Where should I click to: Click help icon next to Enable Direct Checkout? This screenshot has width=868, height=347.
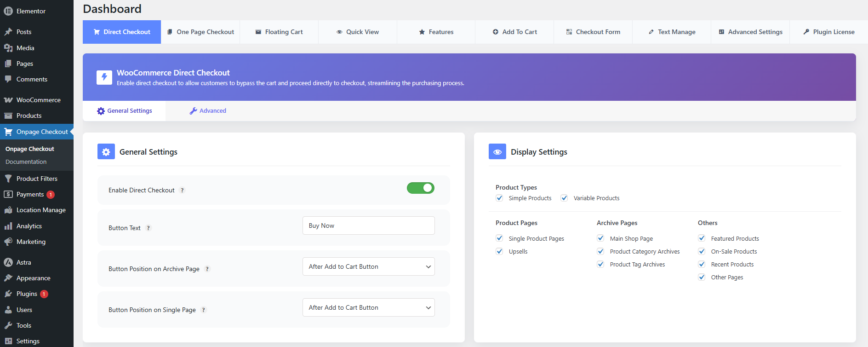tap(182, 190)
